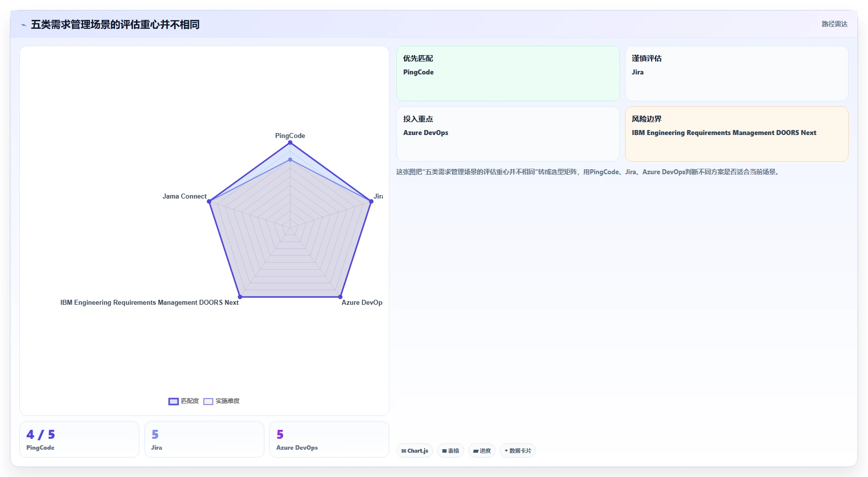Click the PingCode top vertex data point
Screen dimensions: 868x477
(x=290, y=142)
